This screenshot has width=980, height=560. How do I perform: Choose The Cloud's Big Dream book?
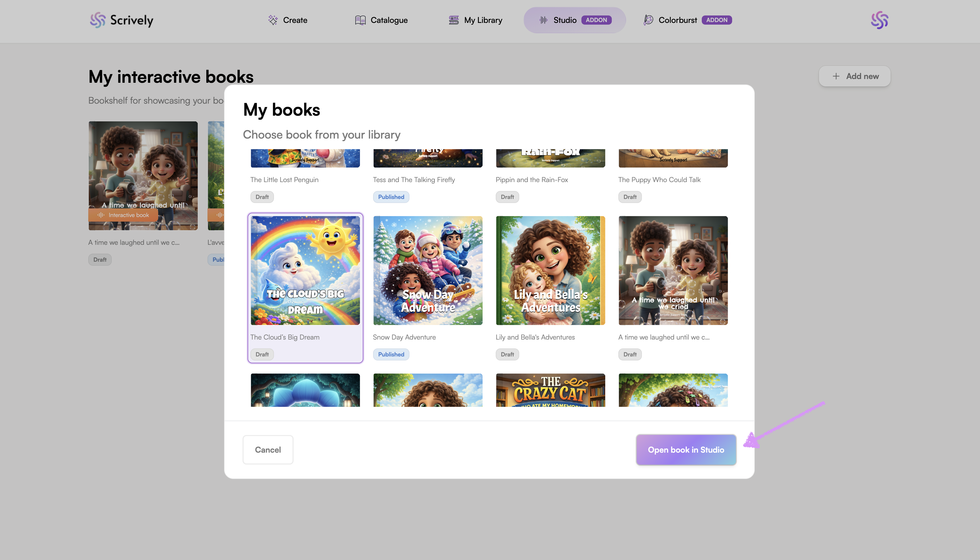[x=305, y=270]
